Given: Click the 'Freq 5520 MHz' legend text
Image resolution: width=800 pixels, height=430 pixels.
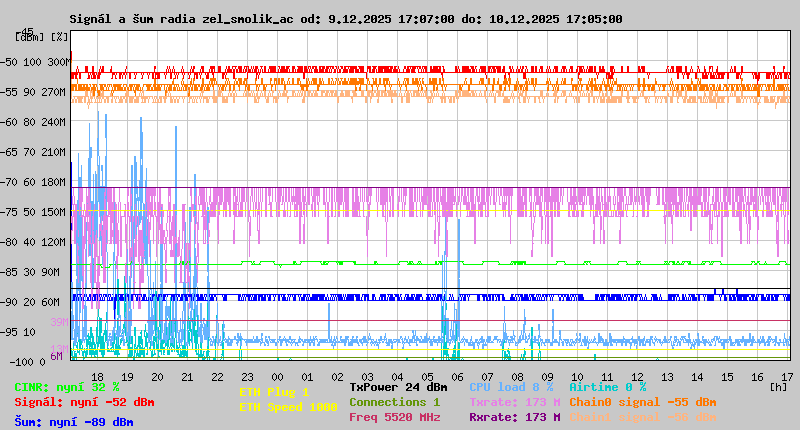Looking at the screenshot, I should (x=394, y=417).
